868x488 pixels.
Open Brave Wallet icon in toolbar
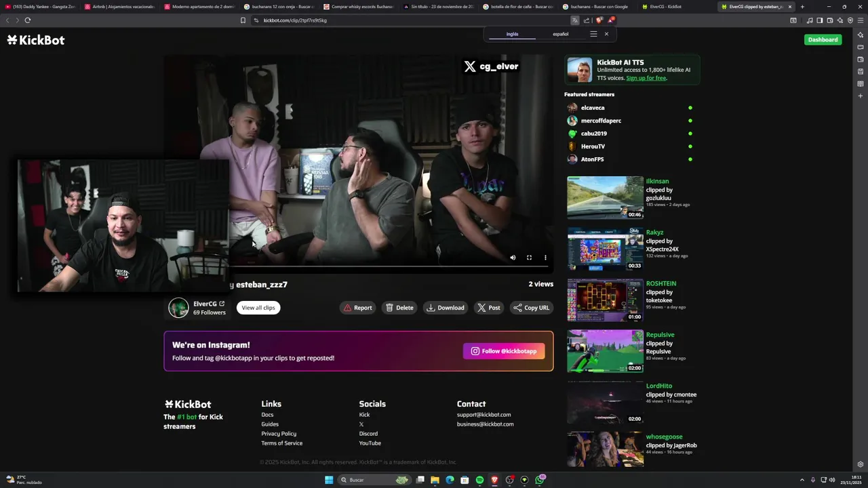(x=829, y=20)
